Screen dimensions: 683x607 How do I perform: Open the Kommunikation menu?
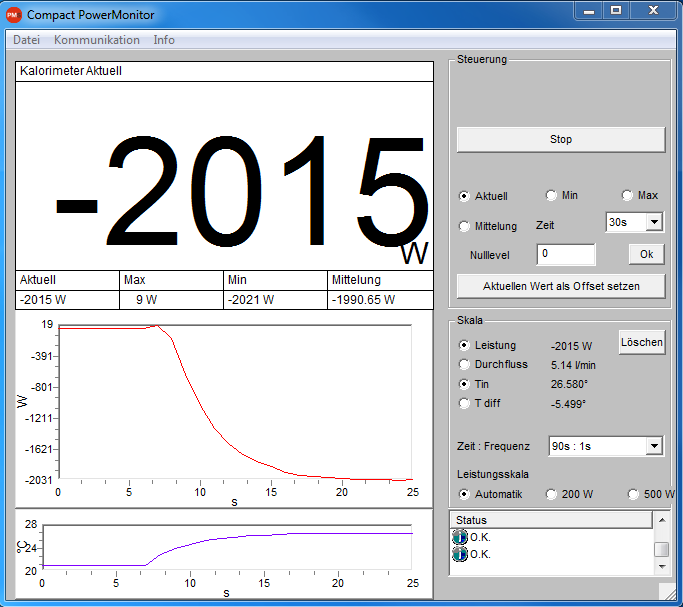(97, 40)
